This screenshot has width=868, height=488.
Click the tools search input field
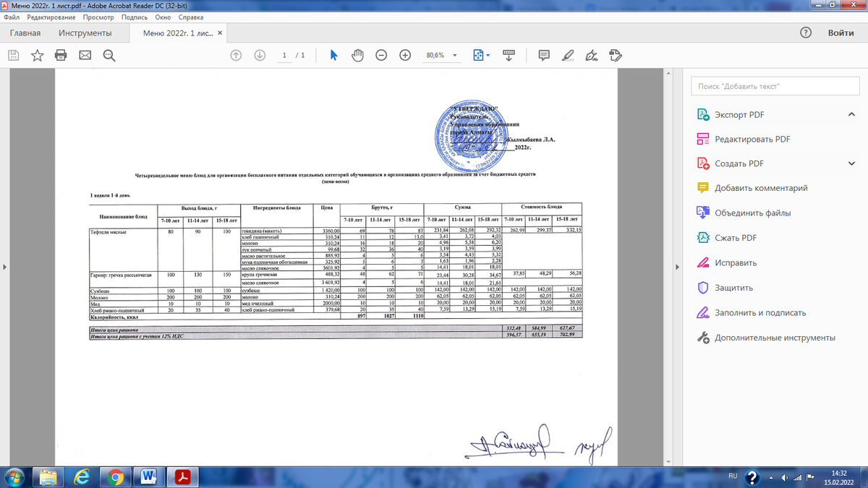click(774, 86)
